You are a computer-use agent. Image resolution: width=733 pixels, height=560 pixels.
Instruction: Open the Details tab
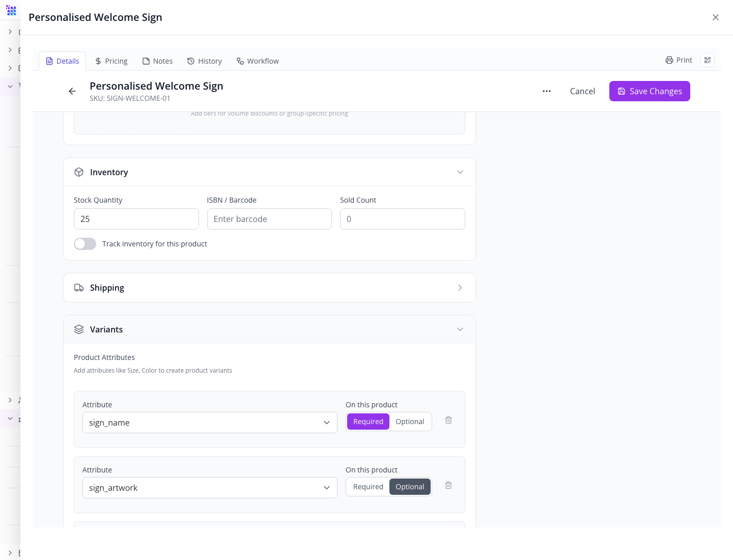(x=62, y=61)
